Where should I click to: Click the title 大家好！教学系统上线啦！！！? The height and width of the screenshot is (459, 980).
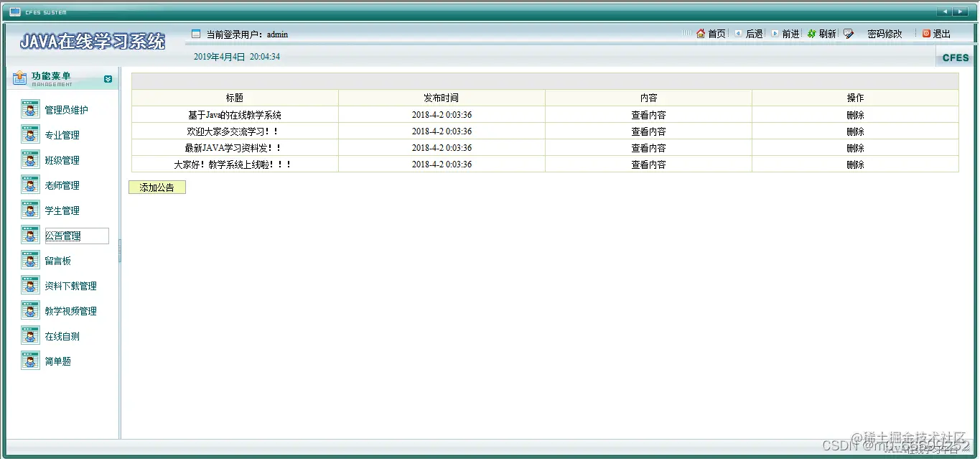click(233, 164)
